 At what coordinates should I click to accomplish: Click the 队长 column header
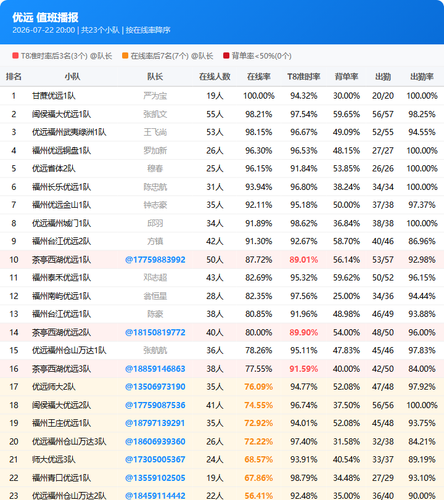pos(155,77)
